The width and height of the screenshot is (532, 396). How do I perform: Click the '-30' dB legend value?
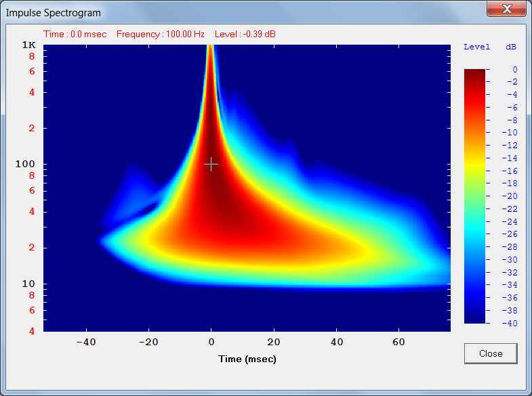[x=510, y=260]
